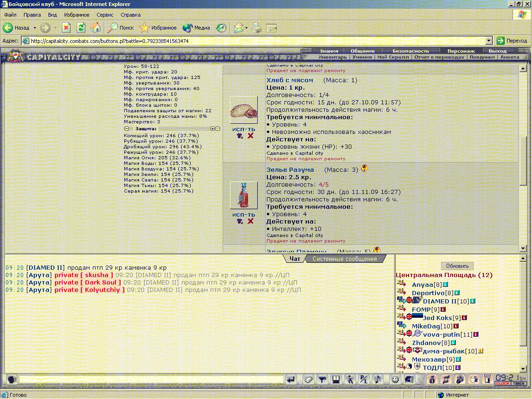Click the eraser clear-chat icon
This screenshot has height=399, width=532.
tap(308, 379)
